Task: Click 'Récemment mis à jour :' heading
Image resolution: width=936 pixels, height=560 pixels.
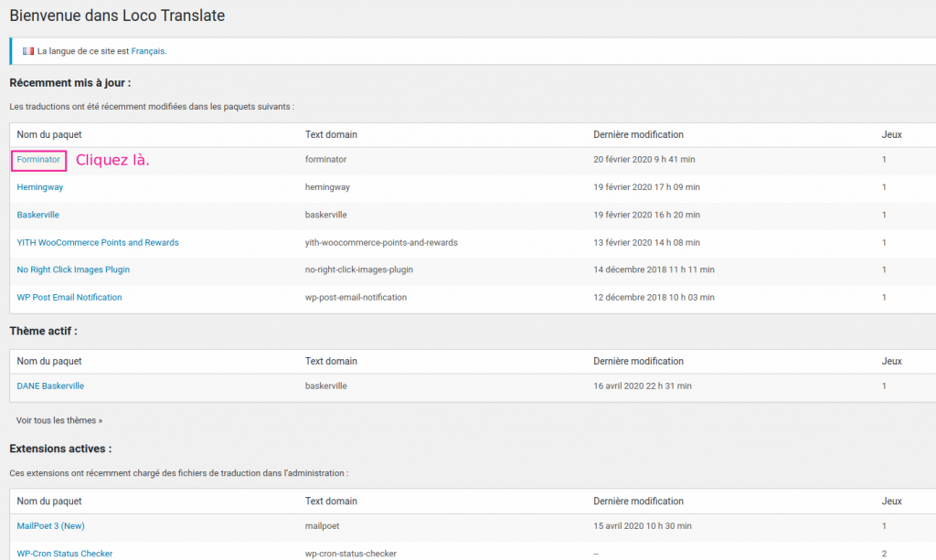Action: pyautogui.click(x=69, y=83)
